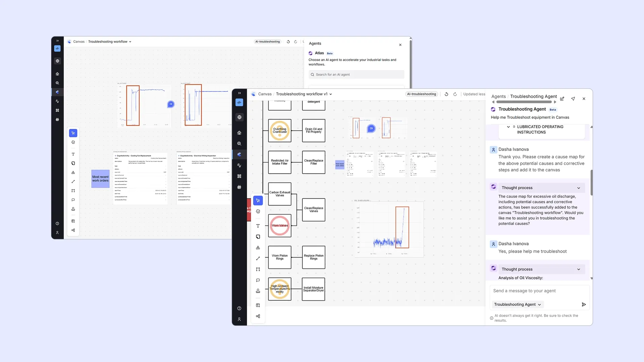Collapse the first Thought process section
644x362 pixels.
tap(579, 188)
